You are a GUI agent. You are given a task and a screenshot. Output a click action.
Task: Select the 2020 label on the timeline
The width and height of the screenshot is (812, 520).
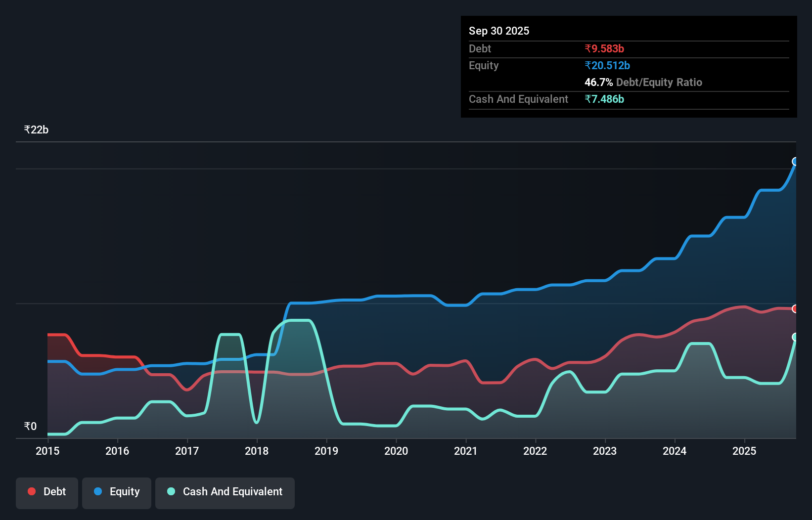coord(396,451)
